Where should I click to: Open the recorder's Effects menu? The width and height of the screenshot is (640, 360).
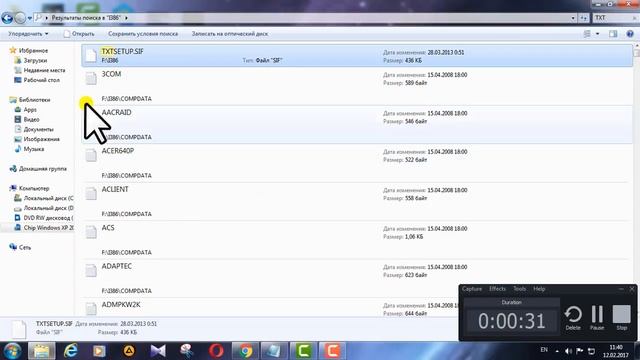497,289
